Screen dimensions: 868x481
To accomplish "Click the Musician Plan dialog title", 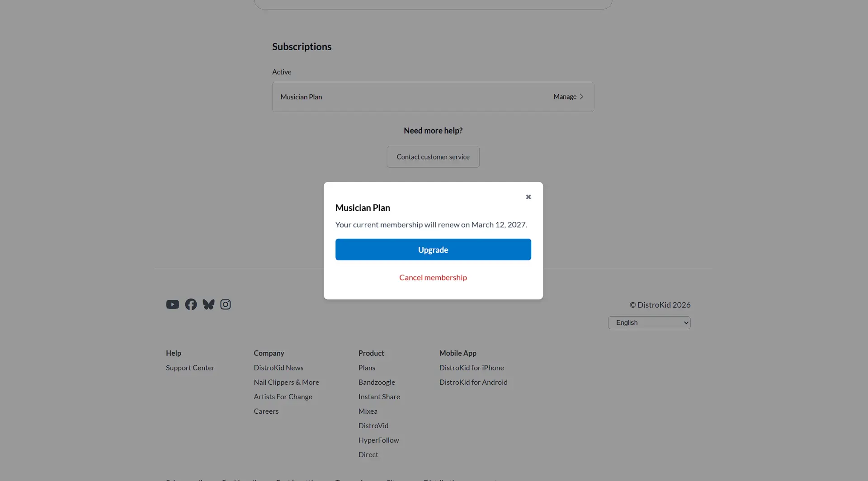I will coord(363,208).
